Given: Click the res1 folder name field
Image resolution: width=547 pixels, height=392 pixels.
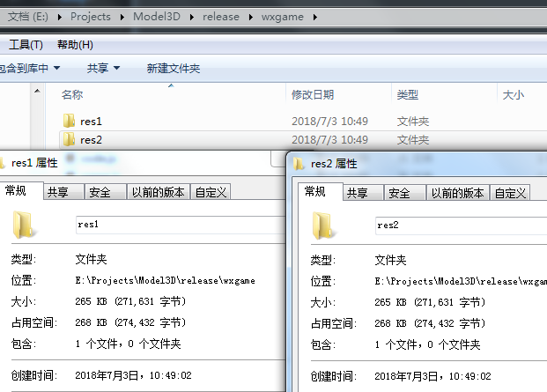Looking at the screenshot, I should [176, 225].
